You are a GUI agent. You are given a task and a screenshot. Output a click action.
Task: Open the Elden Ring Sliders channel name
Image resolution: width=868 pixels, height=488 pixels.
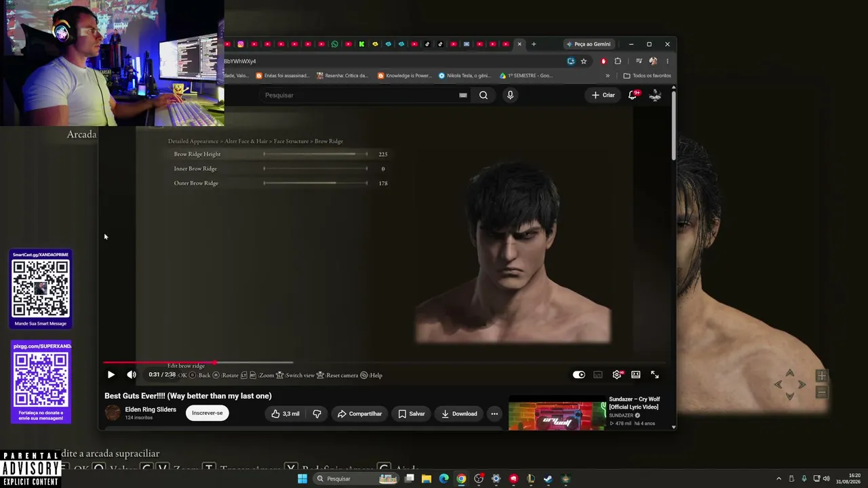click(151, 409)
